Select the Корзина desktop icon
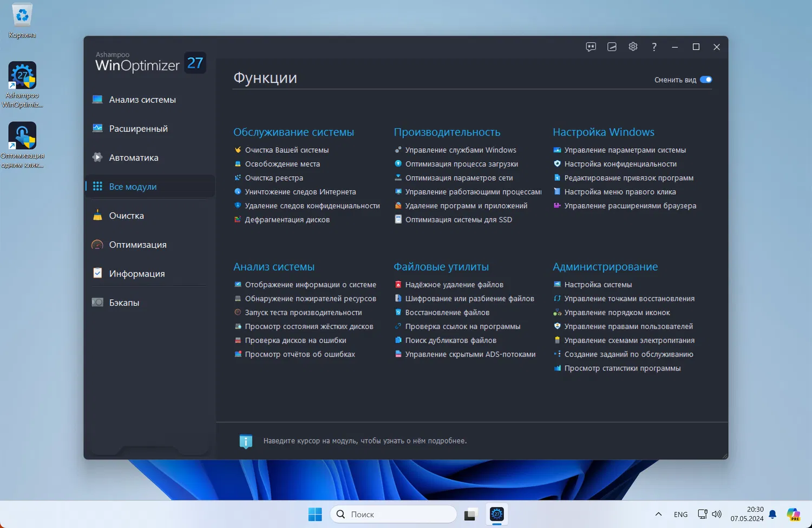Screen dimensions: 812x528 [22, 21]
